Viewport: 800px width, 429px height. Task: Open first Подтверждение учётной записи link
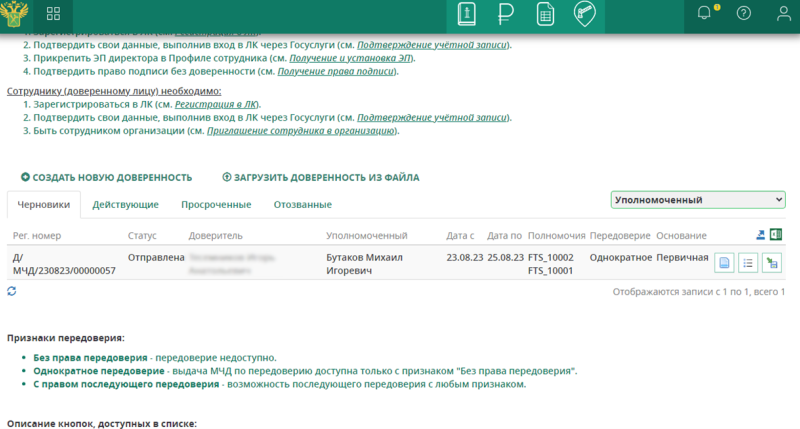tap(432, 45)
